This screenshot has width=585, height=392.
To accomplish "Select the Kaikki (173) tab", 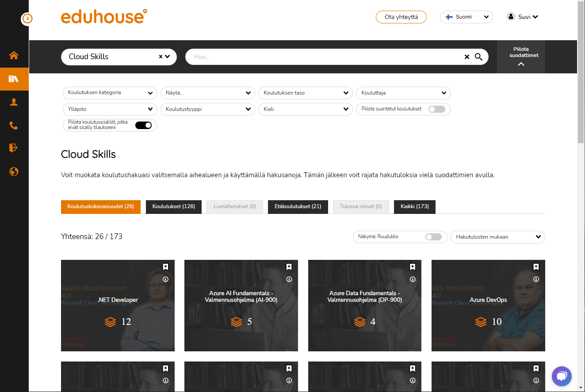I will [x=415, y=206].
